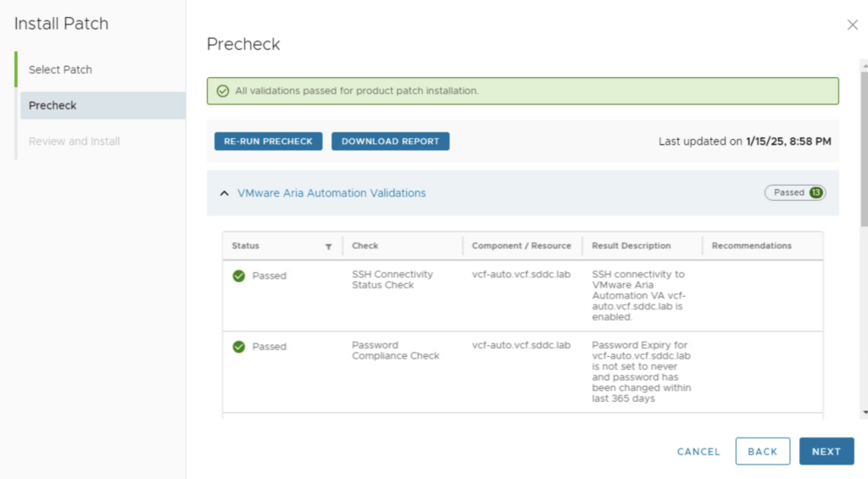
Task: Click the scrollbar down arrow
Action: click(x=863, y=412)
